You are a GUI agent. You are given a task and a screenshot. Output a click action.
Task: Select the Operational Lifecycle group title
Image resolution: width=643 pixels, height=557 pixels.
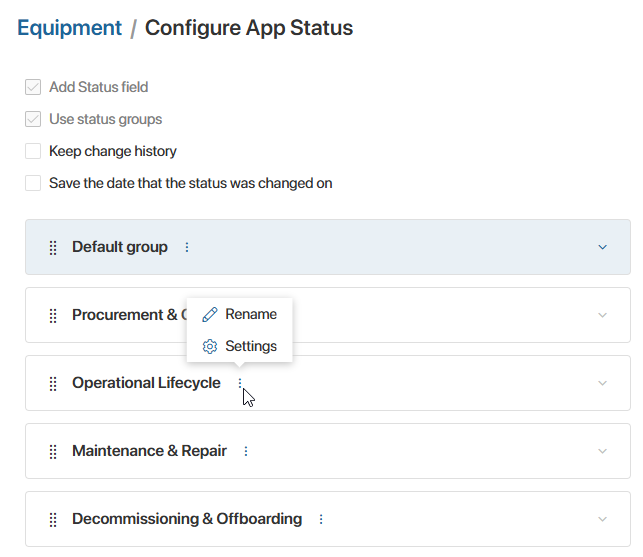[146, 383]
